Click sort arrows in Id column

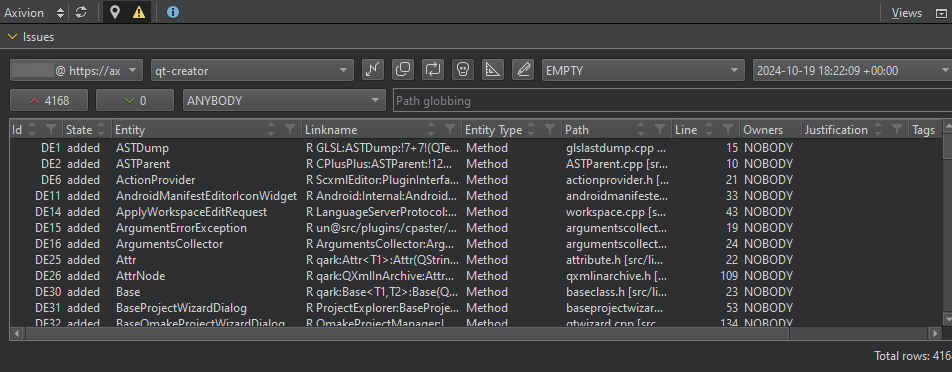32,129
